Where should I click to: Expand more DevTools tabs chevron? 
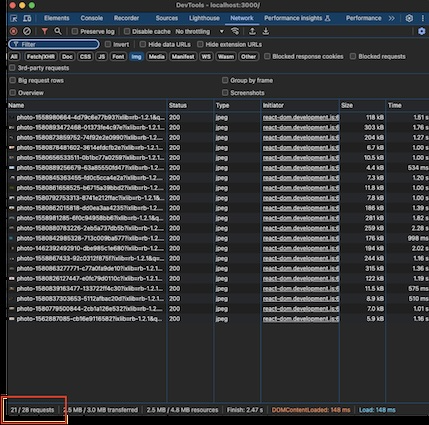pos(392,18)
